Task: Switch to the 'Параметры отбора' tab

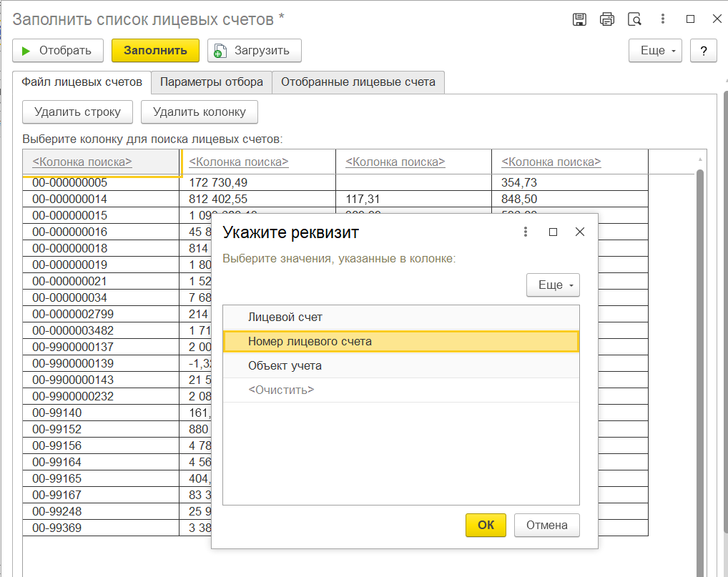Action: [212, 82]
